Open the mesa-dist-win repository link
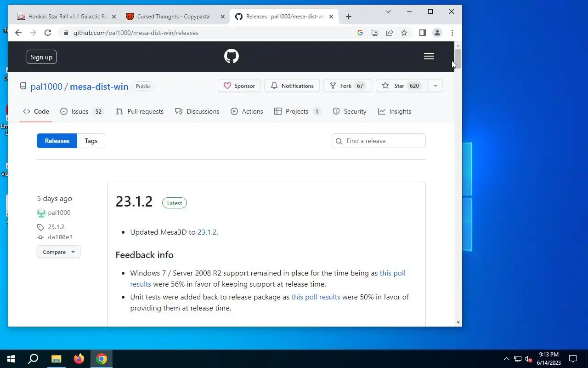 pos(99,86)
